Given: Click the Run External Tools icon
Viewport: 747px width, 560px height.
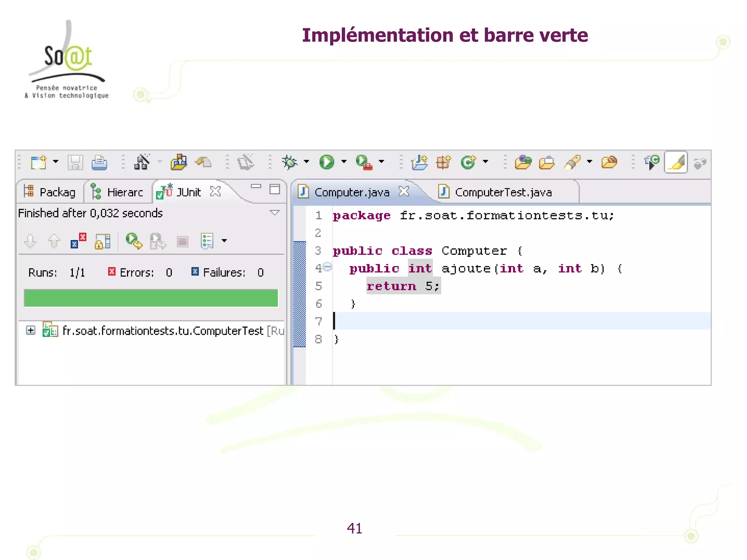Looking at the screenshot, I should click(364, 162).
